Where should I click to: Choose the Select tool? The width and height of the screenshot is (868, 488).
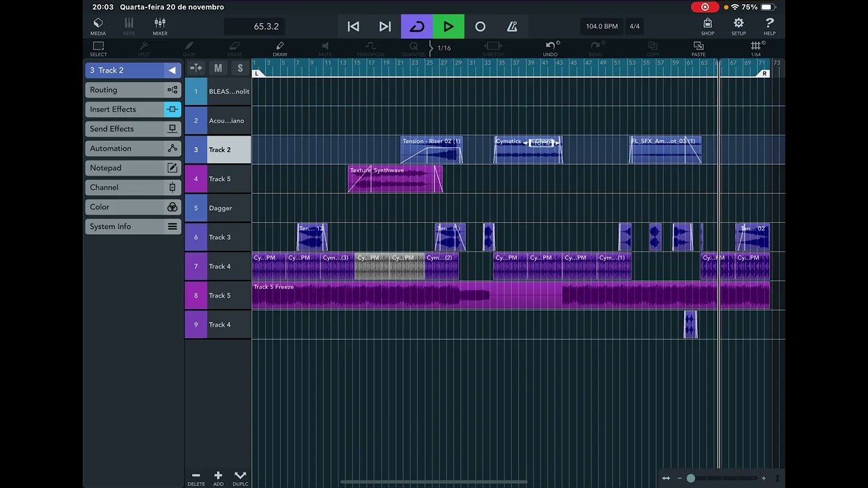click(x=98, y=49)
